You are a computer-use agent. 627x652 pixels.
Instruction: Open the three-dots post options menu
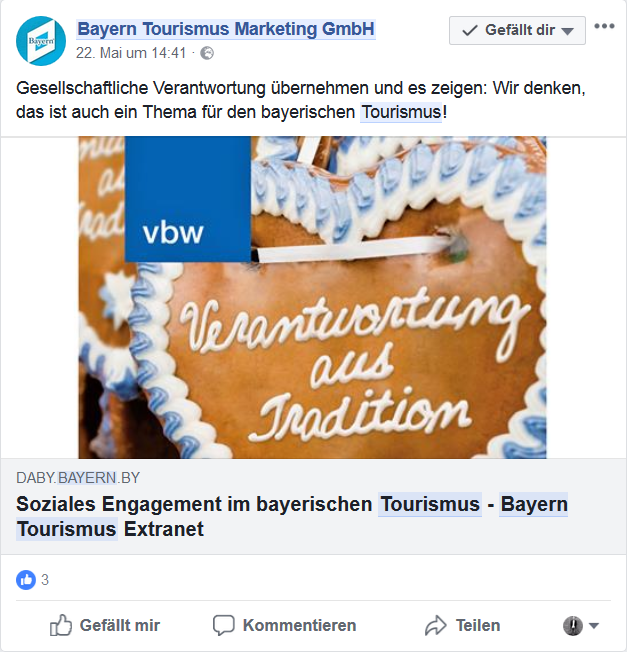point(604,26)
